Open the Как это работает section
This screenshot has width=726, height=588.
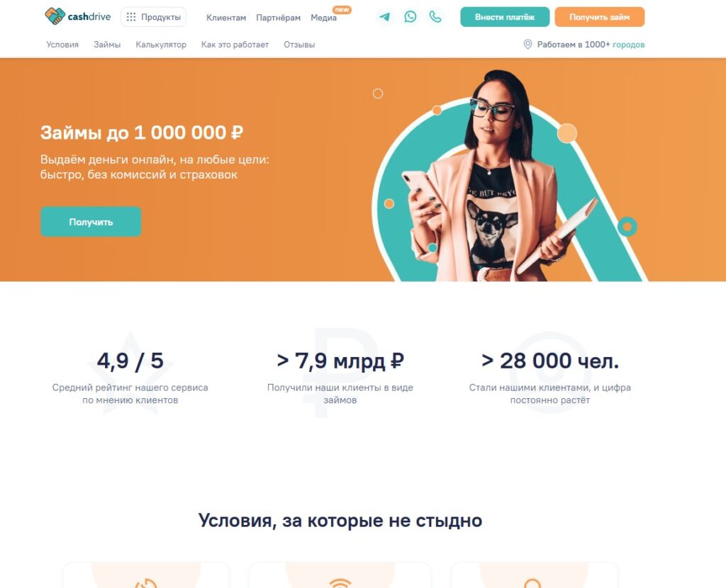tap(235, 45)
